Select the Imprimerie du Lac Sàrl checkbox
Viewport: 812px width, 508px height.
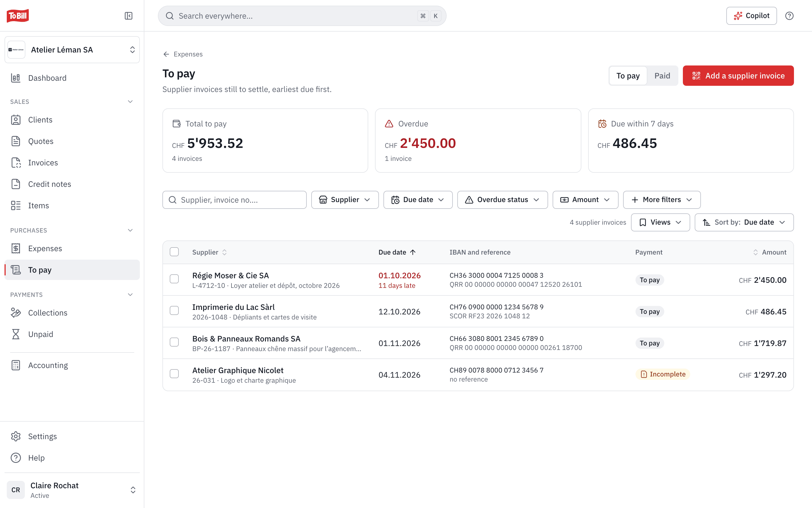point(174,310)
